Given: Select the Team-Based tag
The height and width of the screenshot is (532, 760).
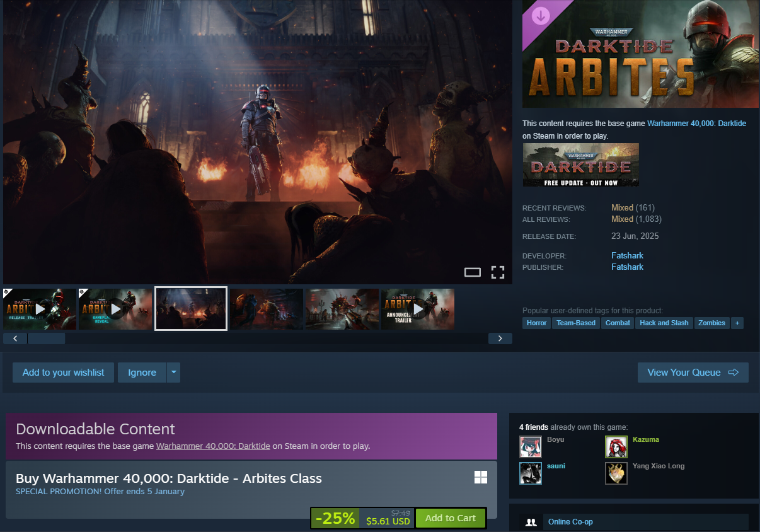Looking at the screenshot, I should (576, 323).
